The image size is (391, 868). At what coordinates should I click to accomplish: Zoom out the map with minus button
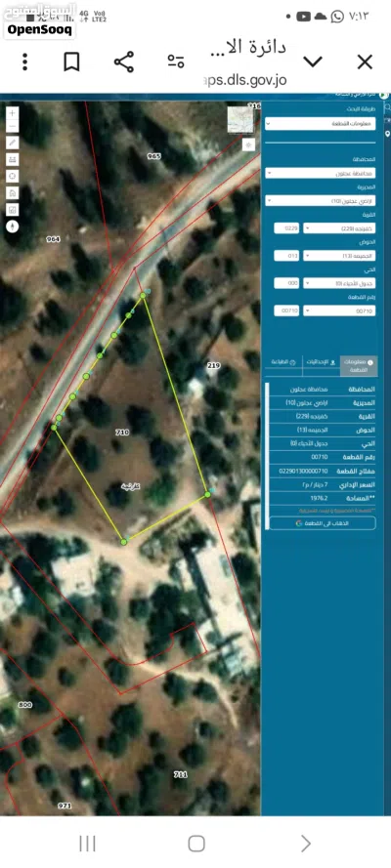(x=12, y=127)
